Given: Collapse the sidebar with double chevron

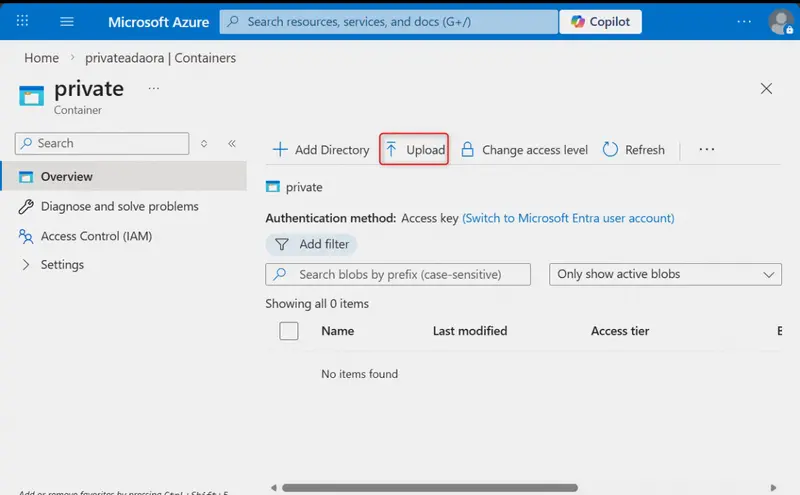Looking at the screenshot, I should [x=232, y=143].
